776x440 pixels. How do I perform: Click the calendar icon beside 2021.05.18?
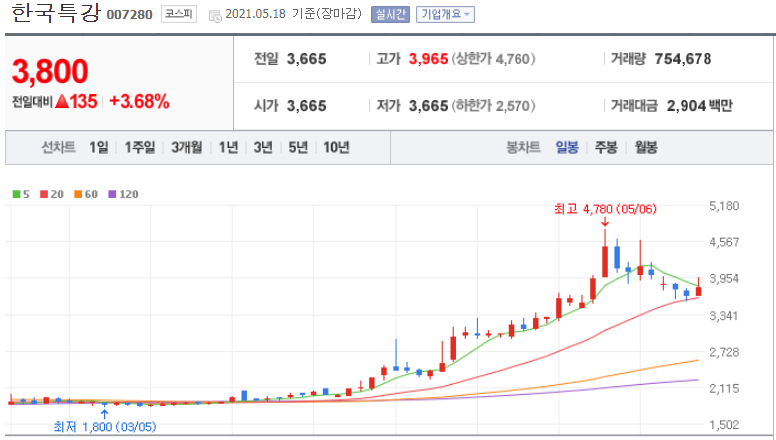point(215,15)
